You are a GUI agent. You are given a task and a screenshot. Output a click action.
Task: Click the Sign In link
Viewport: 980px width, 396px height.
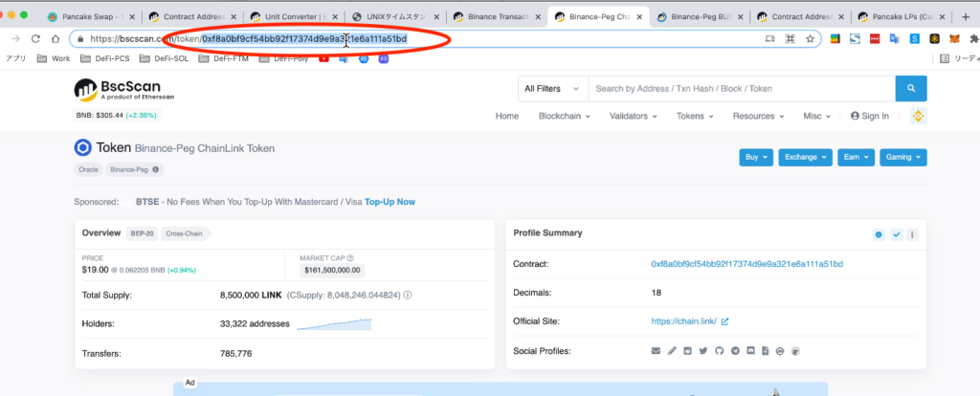[869, 116]
